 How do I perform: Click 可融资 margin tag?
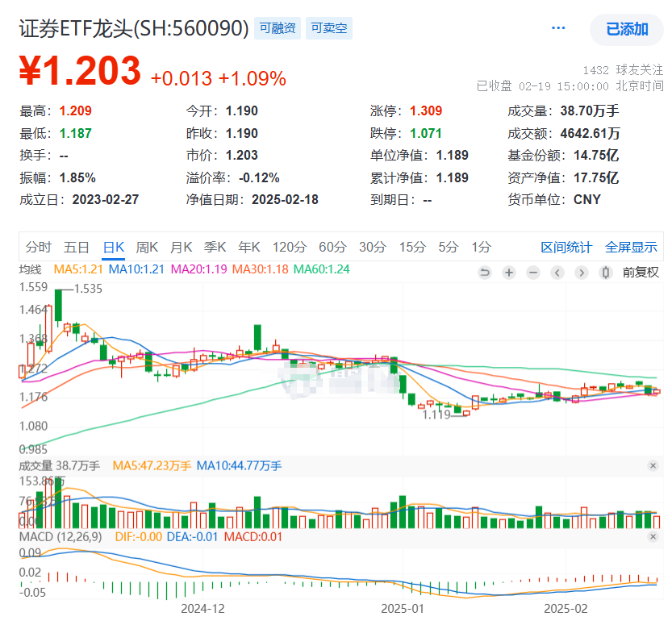(277, 27)
